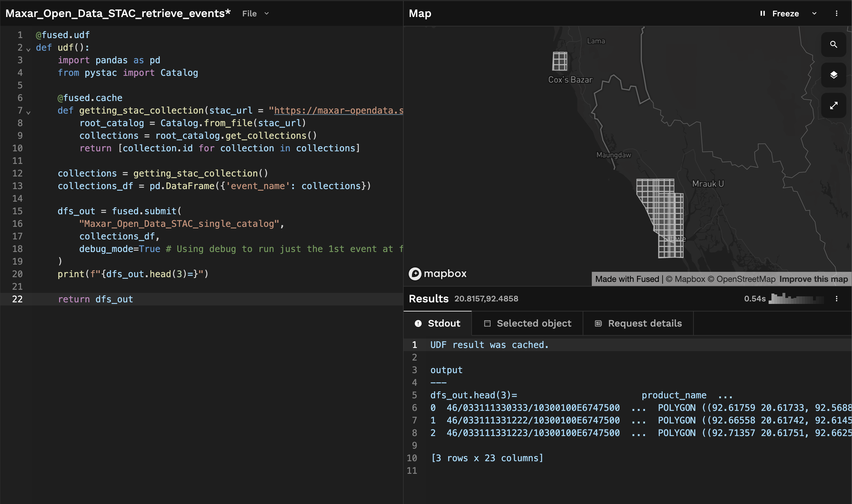Click the import pandas as pd line
The image size is (852, 504).
(109, 60)
